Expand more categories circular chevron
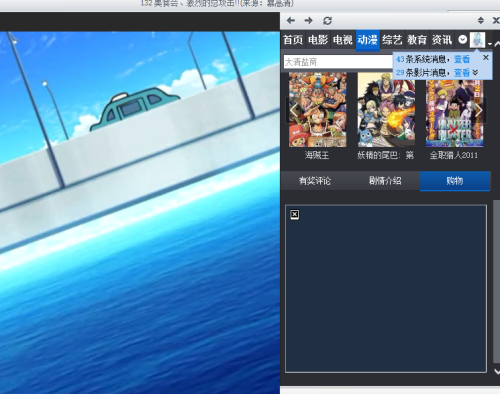500x394 pixels. [462, 40]
